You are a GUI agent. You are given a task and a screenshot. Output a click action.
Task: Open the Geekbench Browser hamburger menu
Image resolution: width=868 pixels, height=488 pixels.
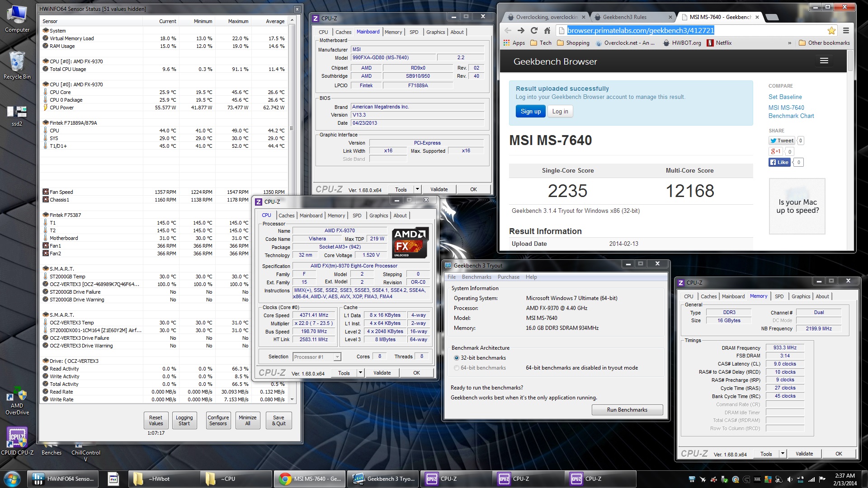click(x=824, y=61)
